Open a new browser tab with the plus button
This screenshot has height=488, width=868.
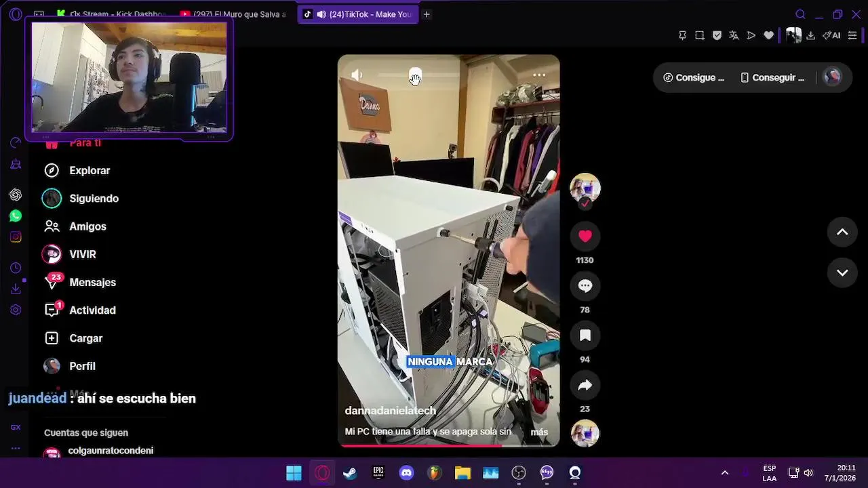tap(427, 14)
